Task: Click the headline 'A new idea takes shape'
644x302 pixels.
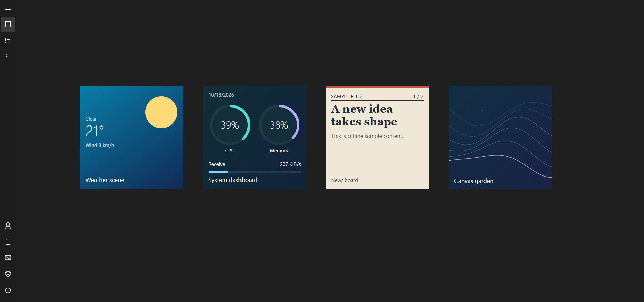Action: (364, 115)
